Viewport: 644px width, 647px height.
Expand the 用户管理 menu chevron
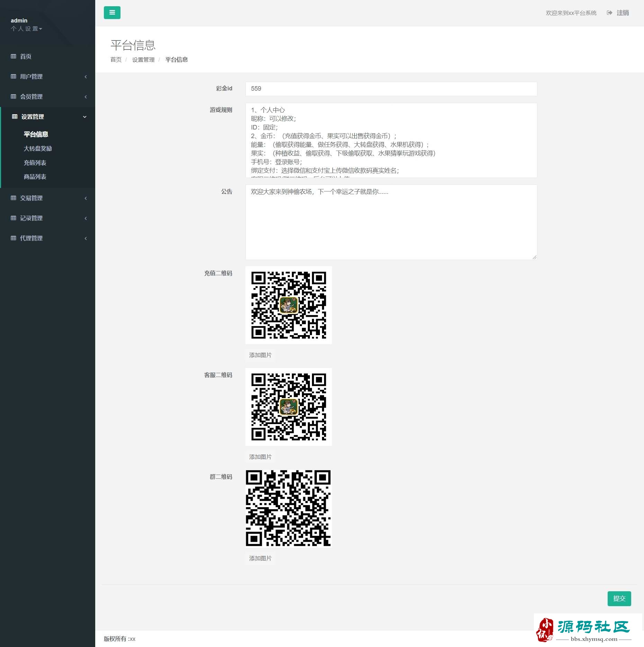pyautogui.click(x=86, y=77)
